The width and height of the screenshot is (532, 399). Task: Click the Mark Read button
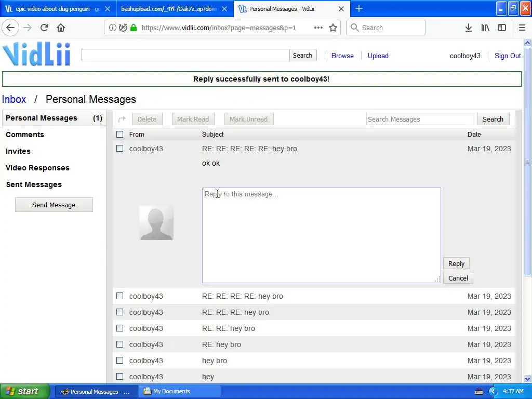pyautogui.click(x=193, y=119)
